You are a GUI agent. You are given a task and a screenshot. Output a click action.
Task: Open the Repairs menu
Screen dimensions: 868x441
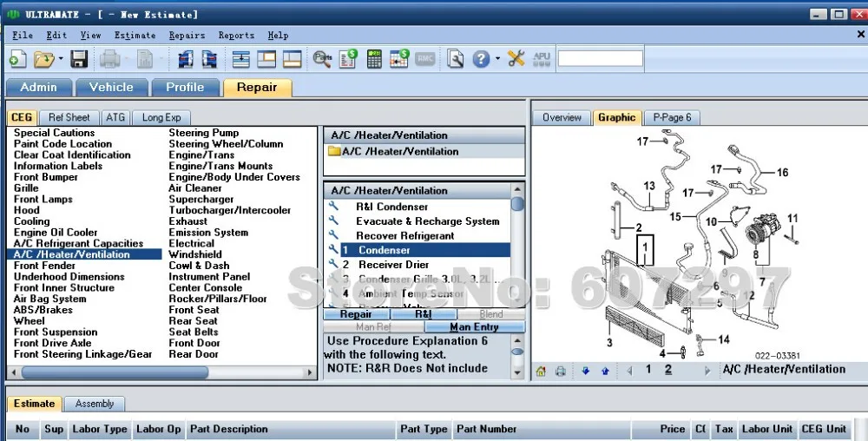[x=187, y=36]
